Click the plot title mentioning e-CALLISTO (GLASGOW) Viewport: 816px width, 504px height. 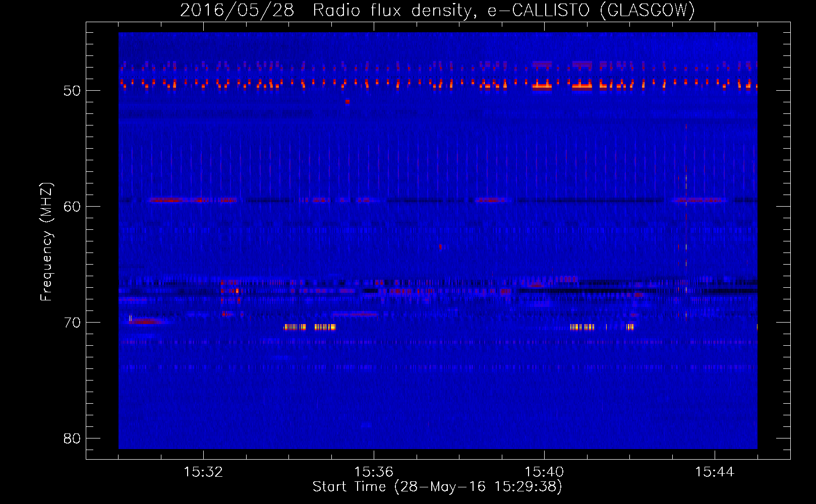(437, 11)
